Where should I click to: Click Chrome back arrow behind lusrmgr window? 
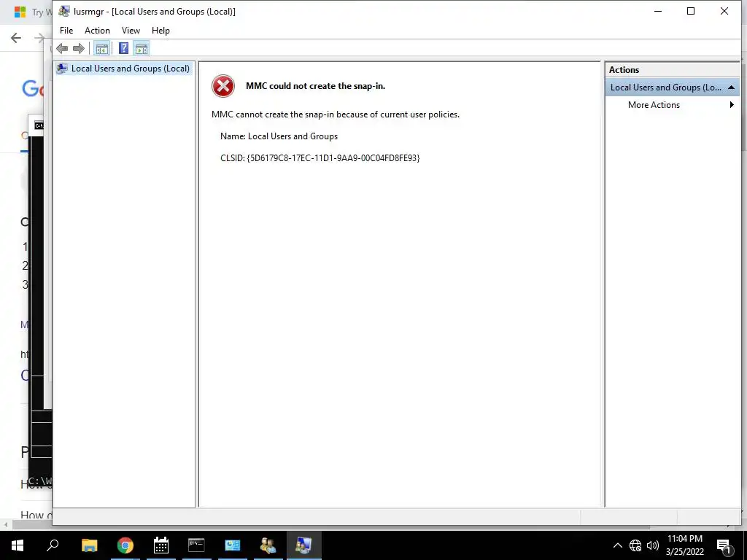[16, 38]
